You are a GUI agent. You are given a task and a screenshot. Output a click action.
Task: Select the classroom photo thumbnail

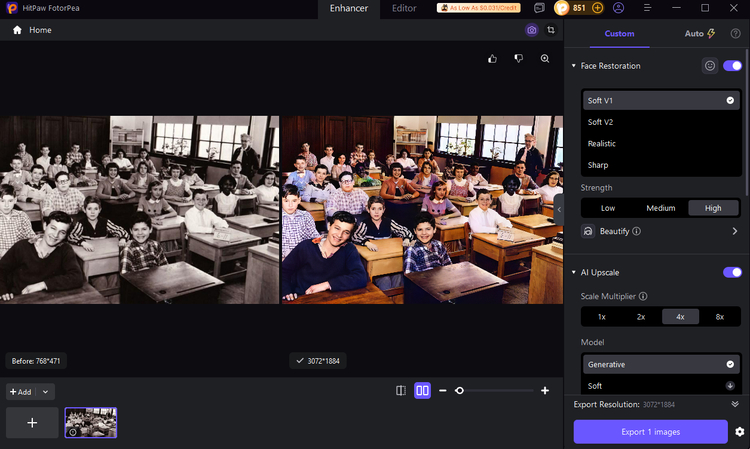tap(91, 423)
